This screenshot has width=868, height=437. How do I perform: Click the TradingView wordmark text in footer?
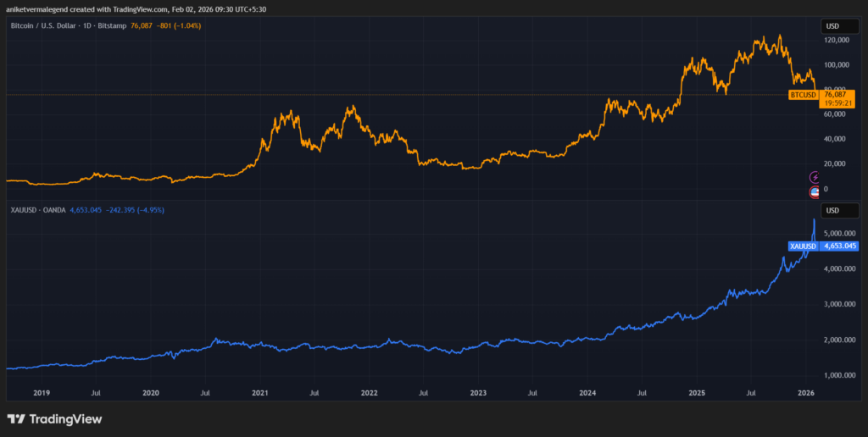point(65,419)
